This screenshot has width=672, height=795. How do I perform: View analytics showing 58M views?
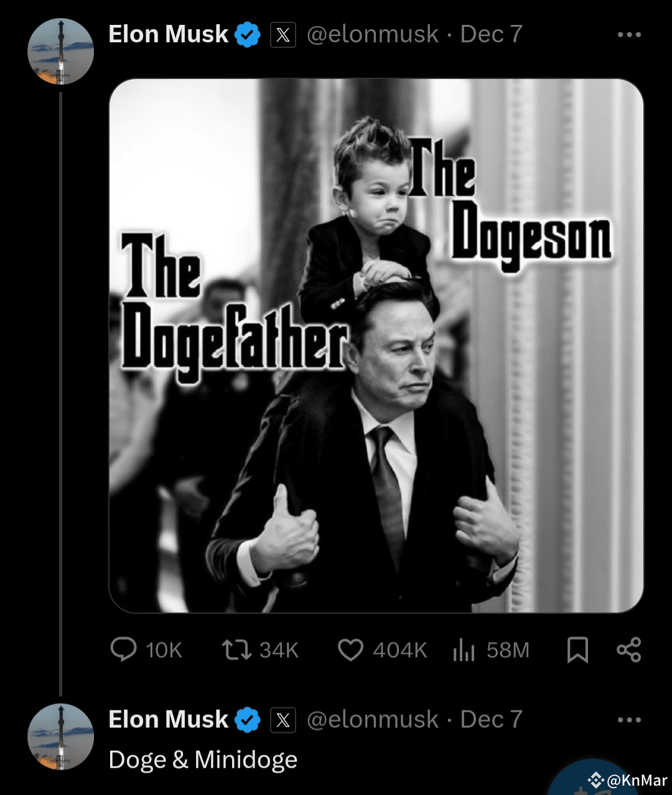point(464,650)
